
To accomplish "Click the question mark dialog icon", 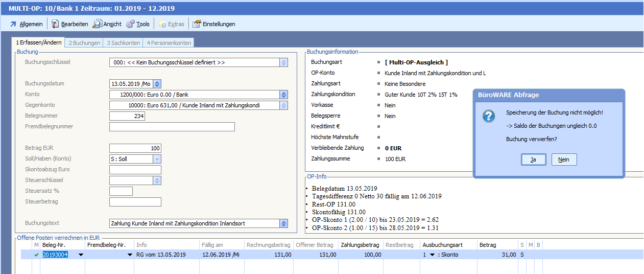I will (489, 116).
